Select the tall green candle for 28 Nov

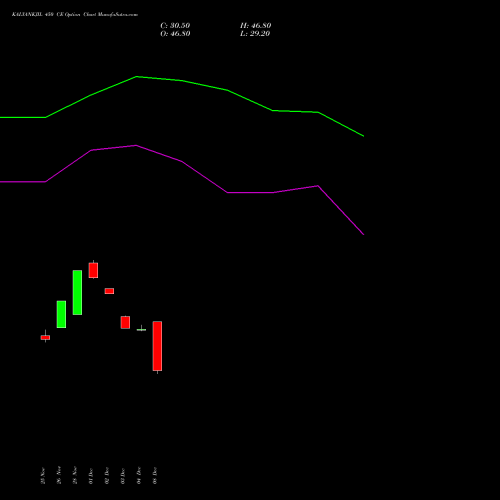[77, 292]
